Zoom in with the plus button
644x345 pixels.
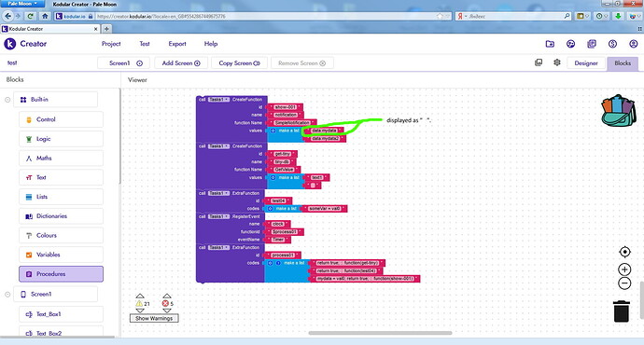[624, 269]
